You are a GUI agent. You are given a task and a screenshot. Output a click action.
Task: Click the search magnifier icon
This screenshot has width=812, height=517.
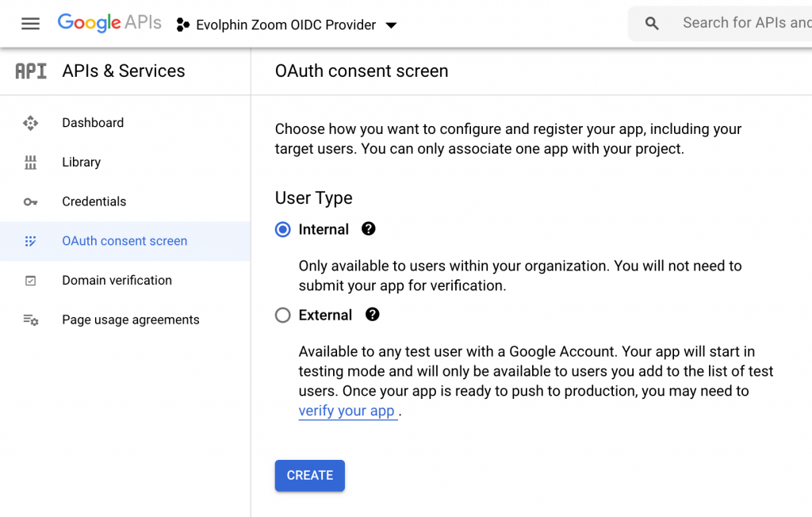click(652, 24)
